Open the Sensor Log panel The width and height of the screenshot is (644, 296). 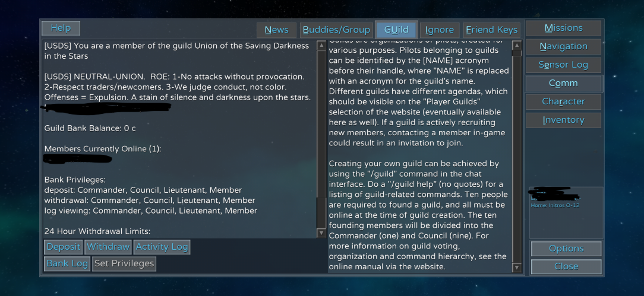(563, 65)
